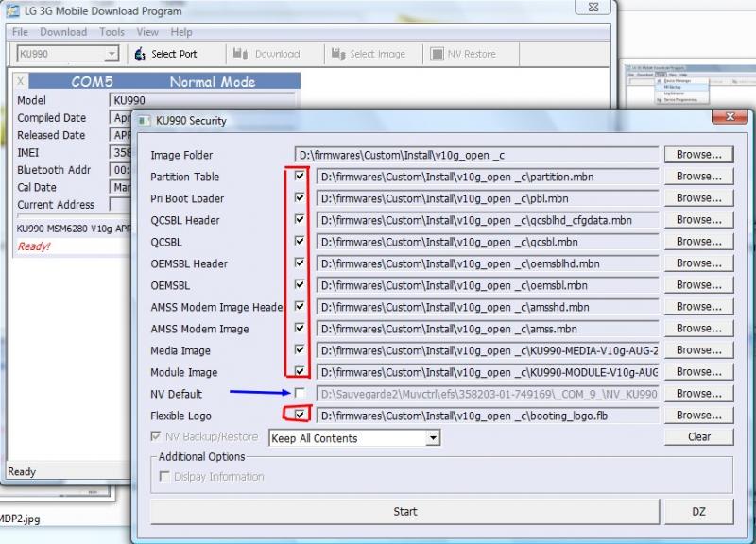Click the KU990-MODULE path field
756x544 pixels.
pos(488,372)
